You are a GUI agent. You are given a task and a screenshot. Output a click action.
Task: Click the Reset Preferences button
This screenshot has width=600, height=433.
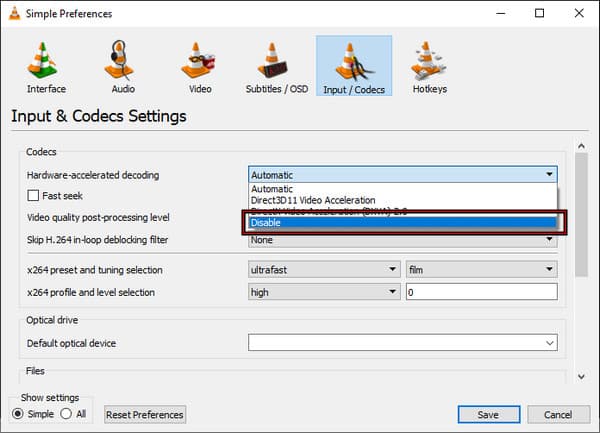tap(145, 415)
